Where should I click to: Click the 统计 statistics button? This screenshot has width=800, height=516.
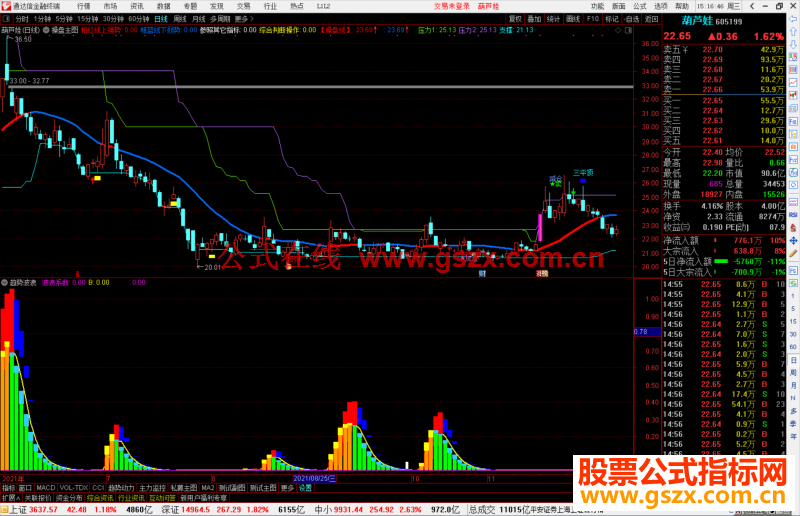point(554,19)
